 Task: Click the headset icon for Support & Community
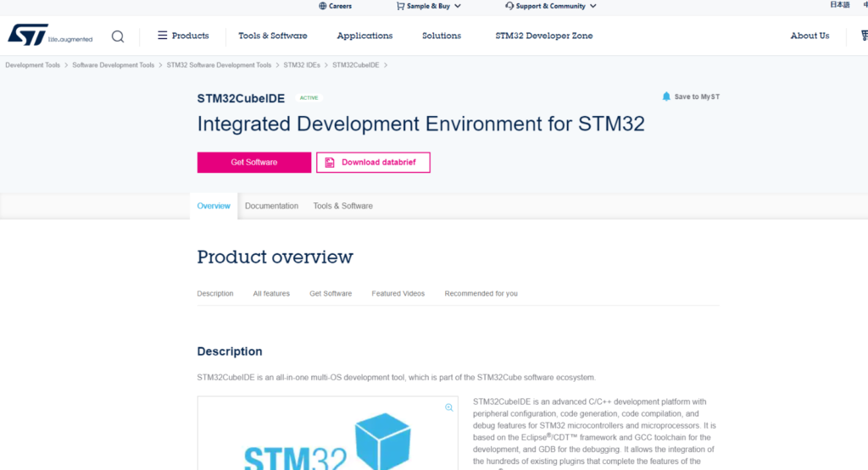click(509, 6)
